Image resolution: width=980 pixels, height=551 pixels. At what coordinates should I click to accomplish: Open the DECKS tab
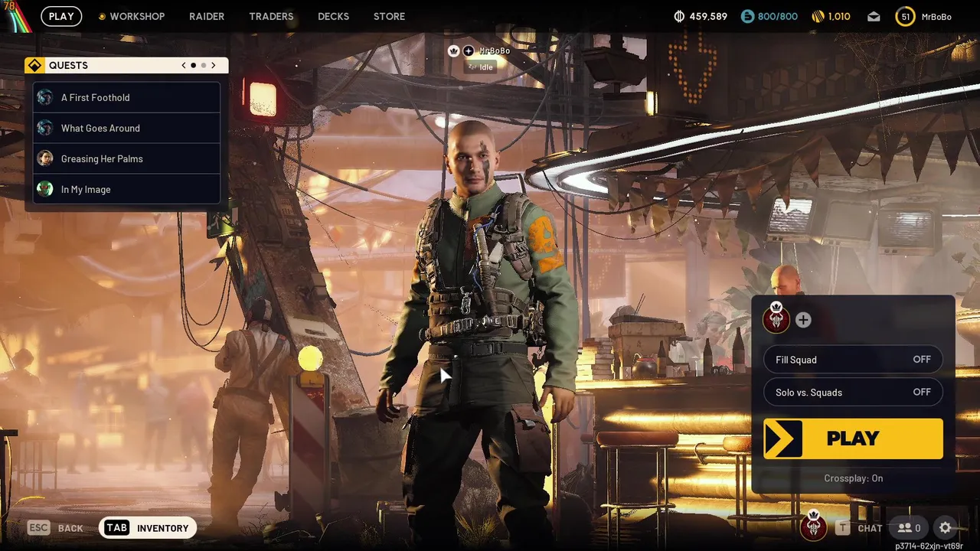tap(333, 16)
